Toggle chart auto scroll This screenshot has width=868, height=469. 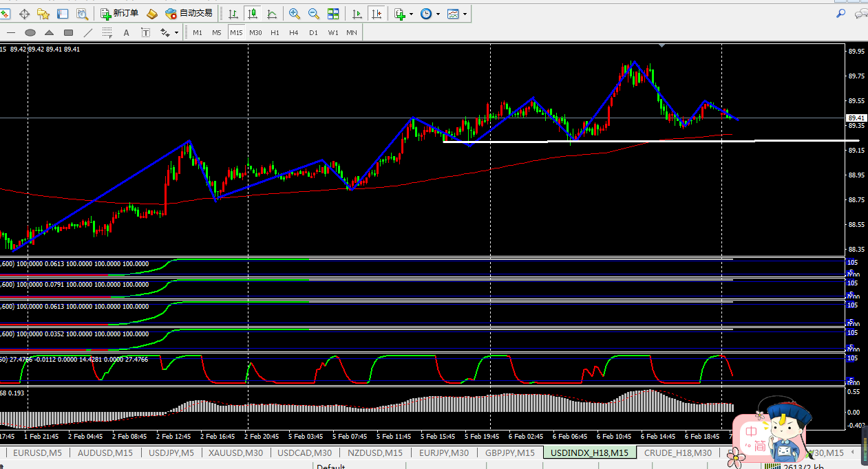(x=357, y=14)
